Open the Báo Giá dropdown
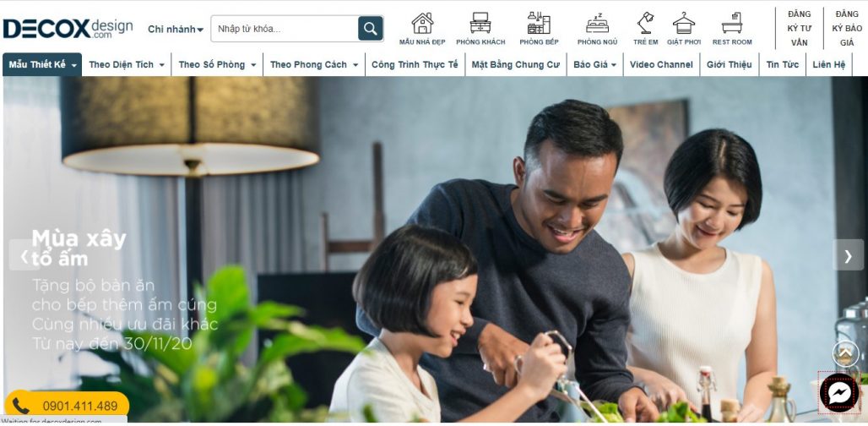Screen dimensions: 868x426 click(595, 65)
